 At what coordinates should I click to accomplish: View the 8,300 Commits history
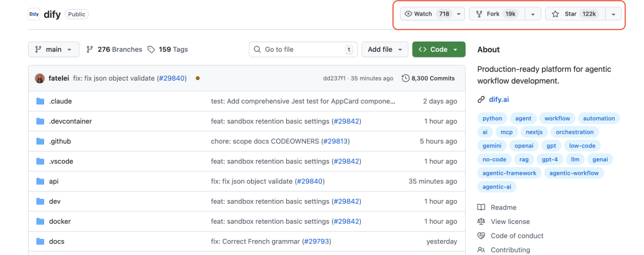point(428,78)
